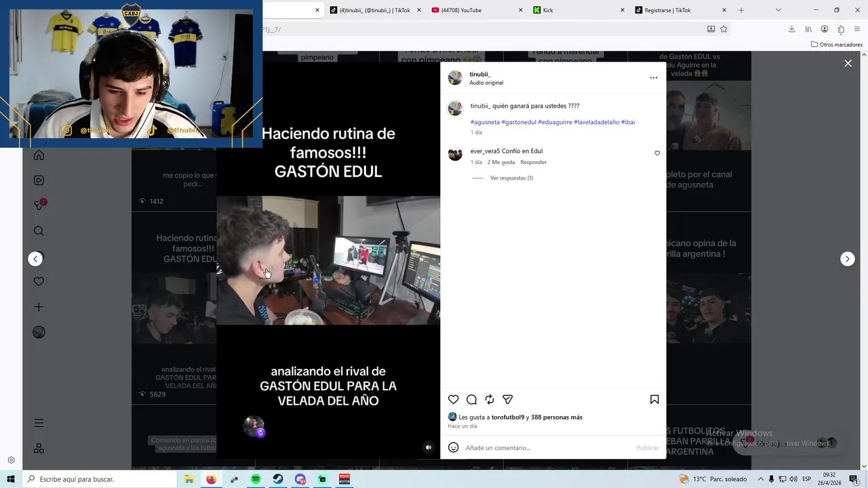Screen dimensions: 868x488
Task: Open the More hamburger menu in the sidebar
Action: coord(39,423)
